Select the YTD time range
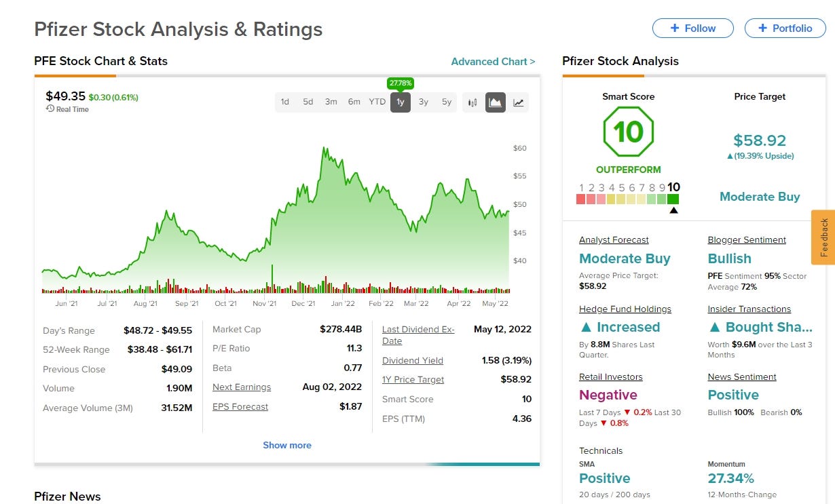The image size is (835, 504). pos(377,102)
